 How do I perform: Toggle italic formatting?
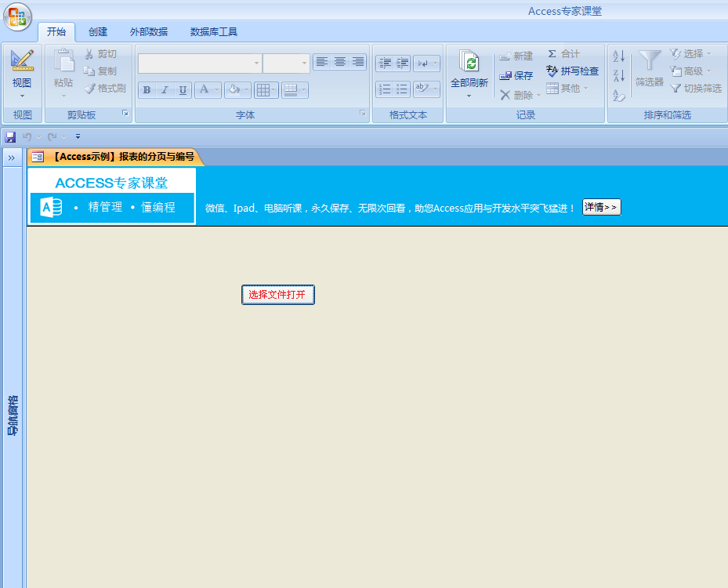pyautogui.click(x=165, y=90)
